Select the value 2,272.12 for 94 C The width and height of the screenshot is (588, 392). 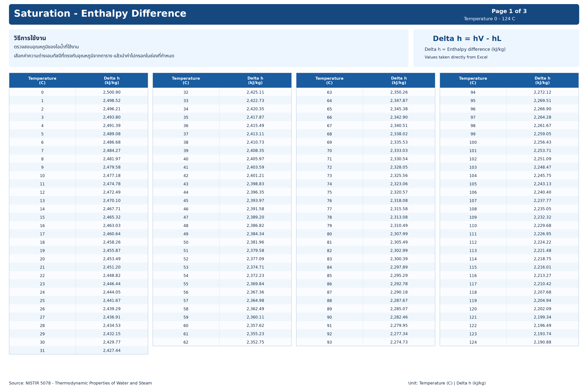pos(542,92)
